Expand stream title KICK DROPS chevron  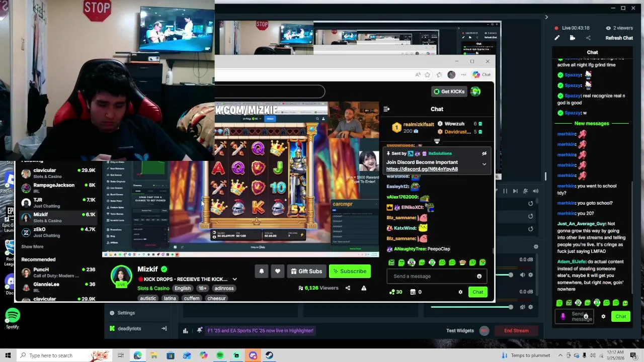(x=234, y=279)
